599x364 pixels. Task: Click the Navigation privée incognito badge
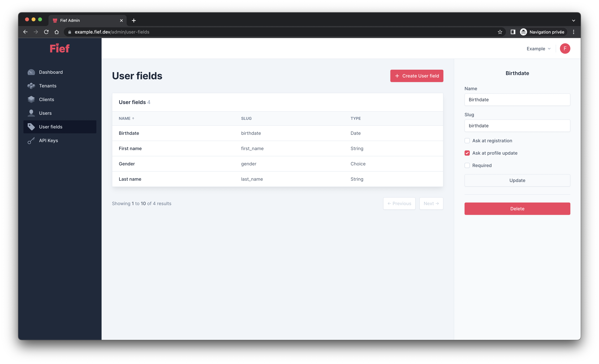click(543, 32)
